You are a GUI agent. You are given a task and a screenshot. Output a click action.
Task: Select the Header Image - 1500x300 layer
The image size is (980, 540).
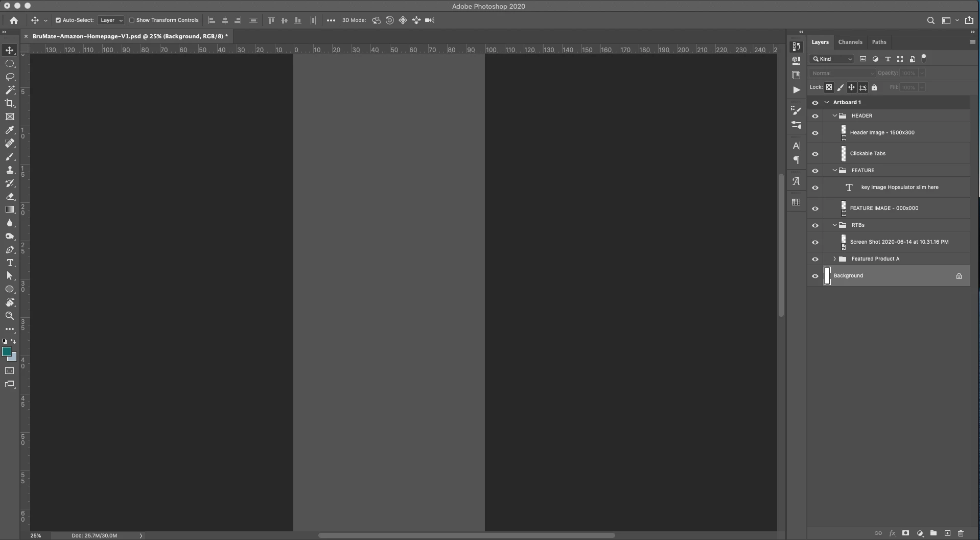(889, 132)
